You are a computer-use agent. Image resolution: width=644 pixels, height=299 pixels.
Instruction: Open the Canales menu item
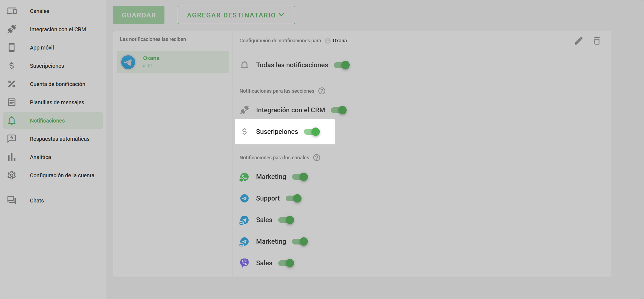coord(53,11)
